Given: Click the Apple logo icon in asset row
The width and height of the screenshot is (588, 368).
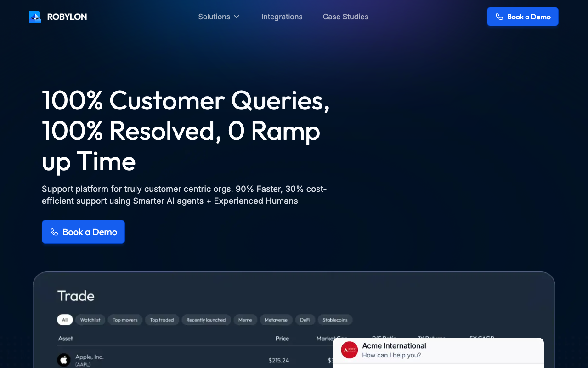Looking at the screenshot, I should point(64,360).
